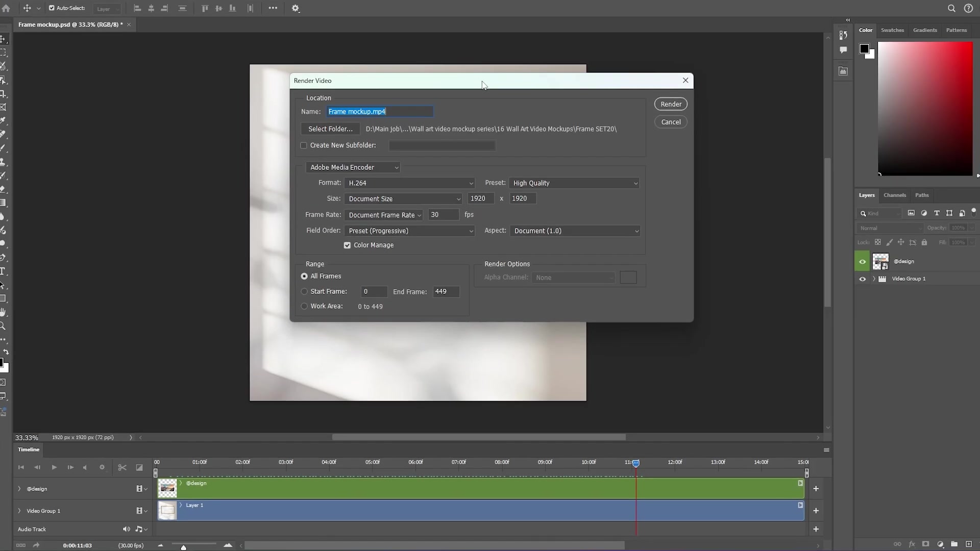Switch to the Channels tab

pos(895,195)
